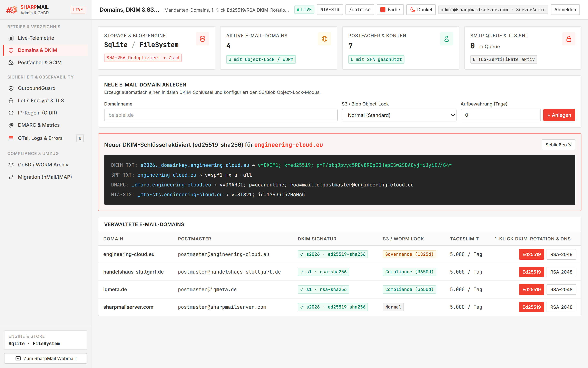The height and width of the screenshot is (368, 588).
Task: Click the Migration arrows icon
Action: [x=11, y=177]
